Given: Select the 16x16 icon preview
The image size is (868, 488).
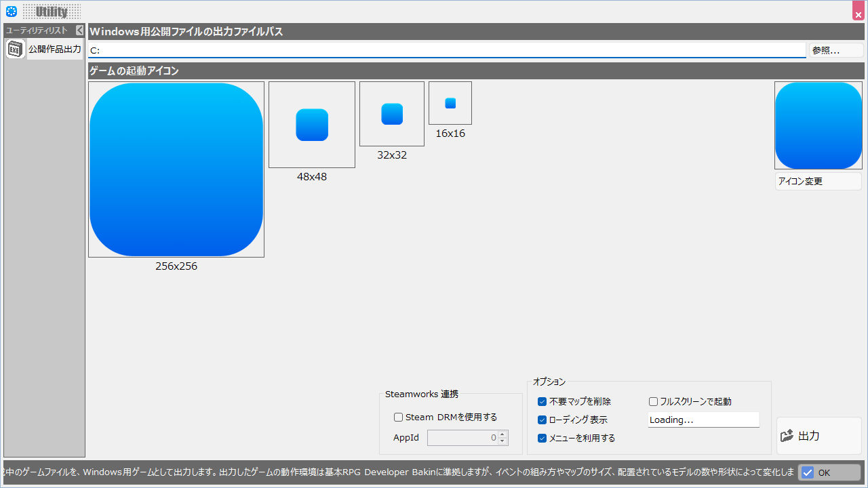Looking at the screenshot, I should pos(450,103).
